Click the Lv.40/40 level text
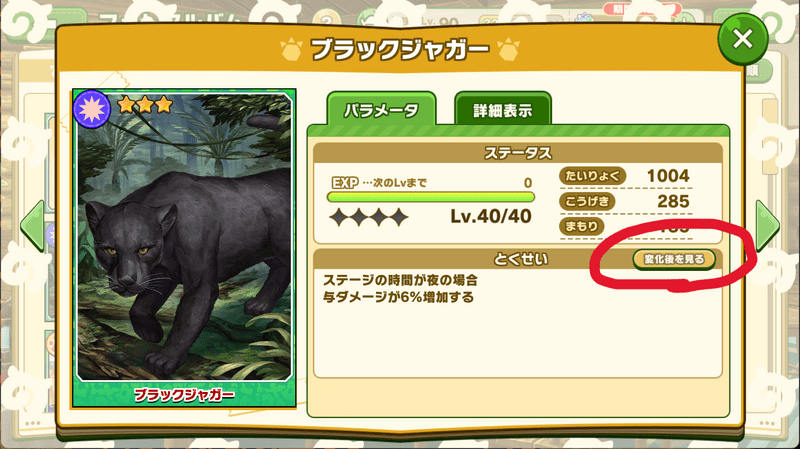 491,216
